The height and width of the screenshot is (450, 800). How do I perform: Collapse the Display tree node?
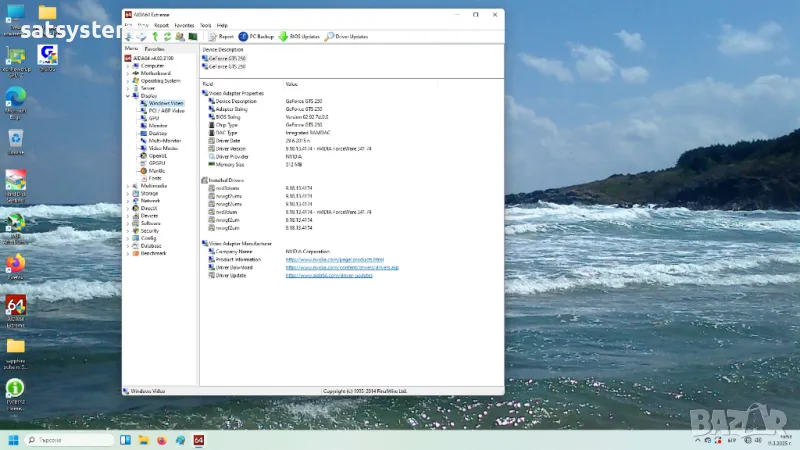tap(129, 96)
